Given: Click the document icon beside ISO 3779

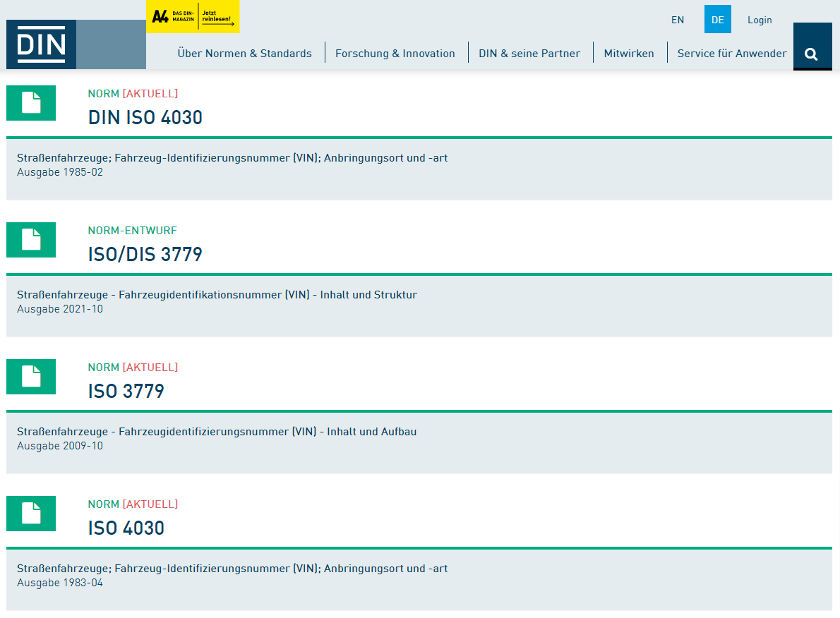Looking at the screenshot, I should pyautogui.click(x=30, y=376).
